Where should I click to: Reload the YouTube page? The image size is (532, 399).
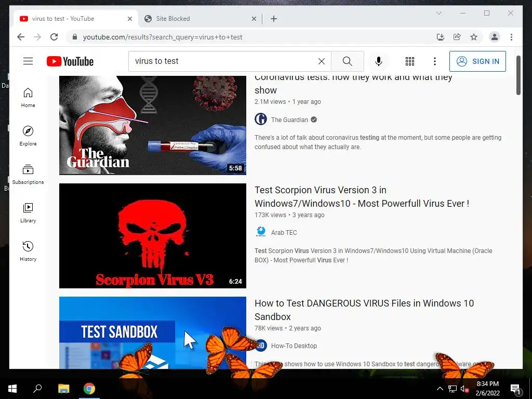[x=54, y=37]
